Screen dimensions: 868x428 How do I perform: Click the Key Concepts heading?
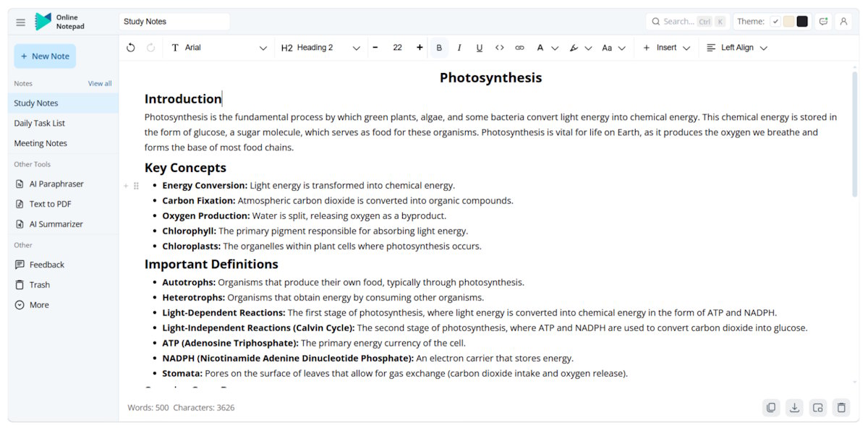tap(185, 168)
